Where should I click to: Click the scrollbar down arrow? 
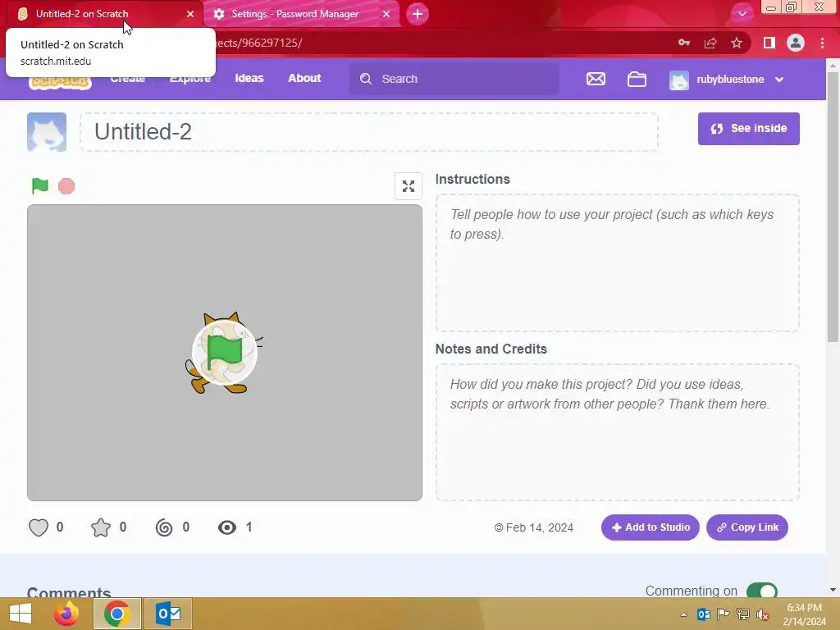(x=833, y=590)
